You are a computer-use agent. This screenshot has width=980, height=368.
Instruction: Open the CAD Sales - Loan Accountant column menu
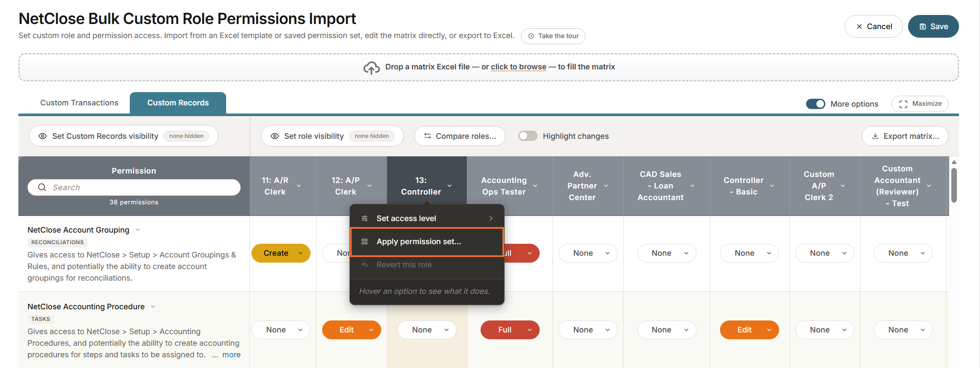click(693, 186)
